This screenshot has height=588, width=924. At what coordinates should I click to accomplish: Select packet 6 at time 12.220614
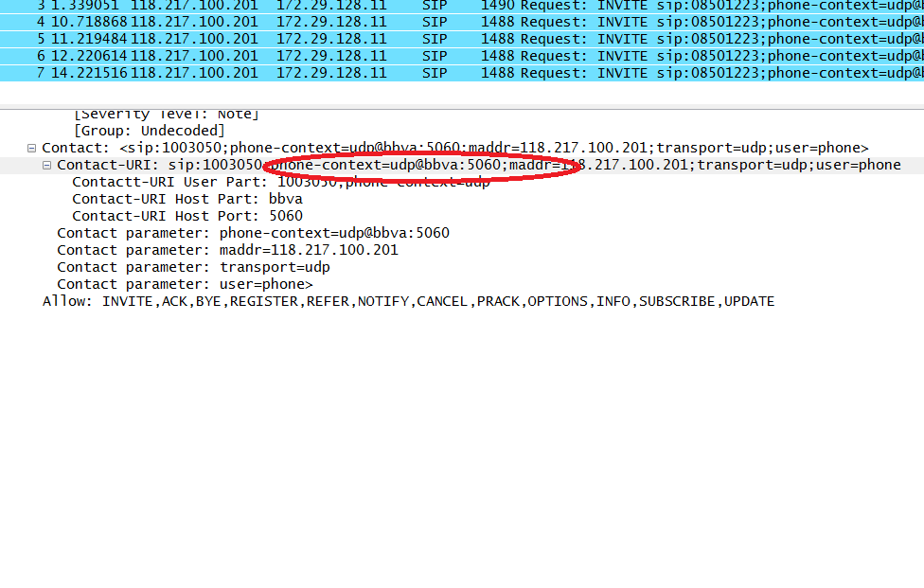(379, 56)
